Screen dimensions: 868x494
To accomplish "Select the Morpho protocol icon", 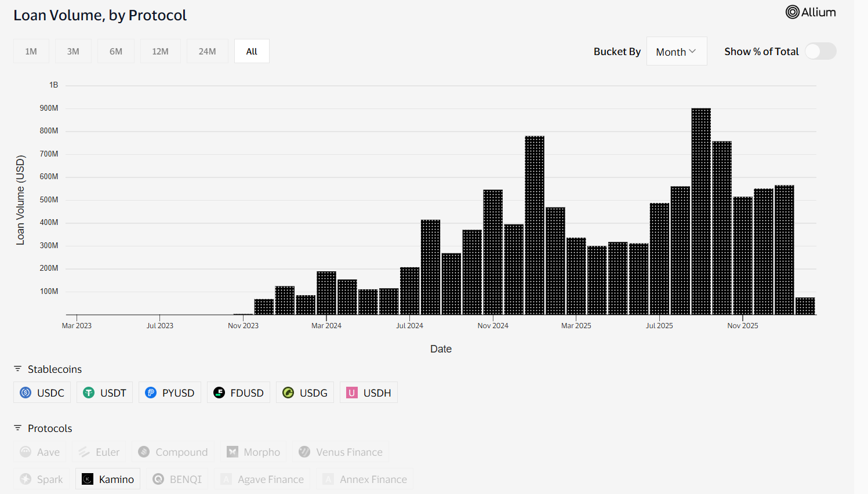I will 234,452.
